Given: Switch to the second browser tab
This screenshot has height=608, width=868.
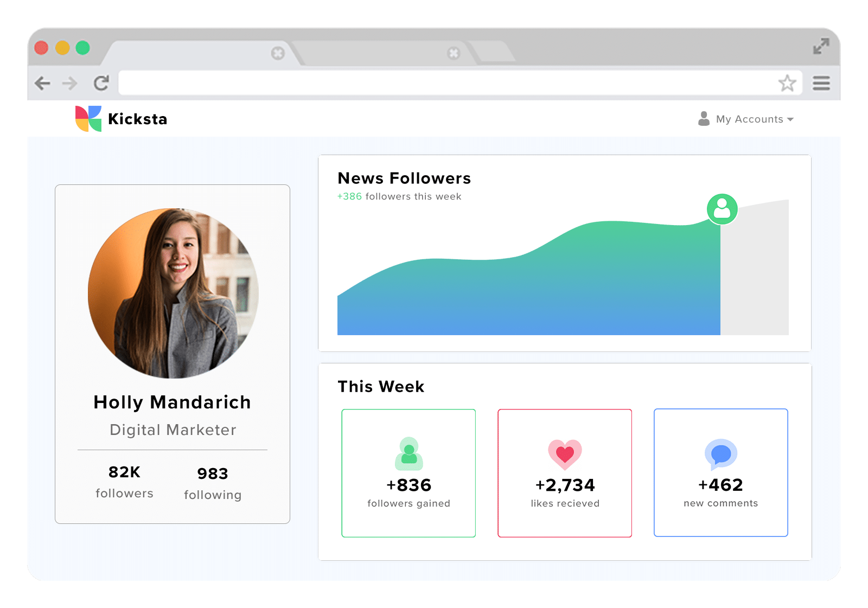Looking at the screenshot, I should [380, 53].
